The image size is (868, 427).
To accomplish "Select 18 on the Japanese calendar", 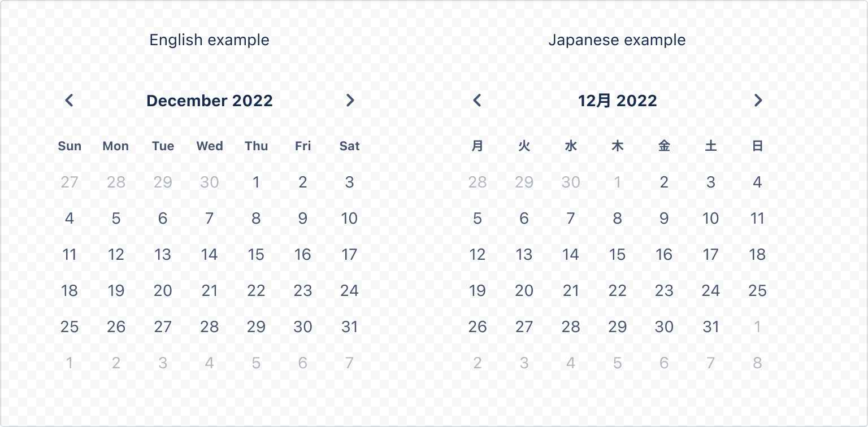I will click(x=758, y=254).
